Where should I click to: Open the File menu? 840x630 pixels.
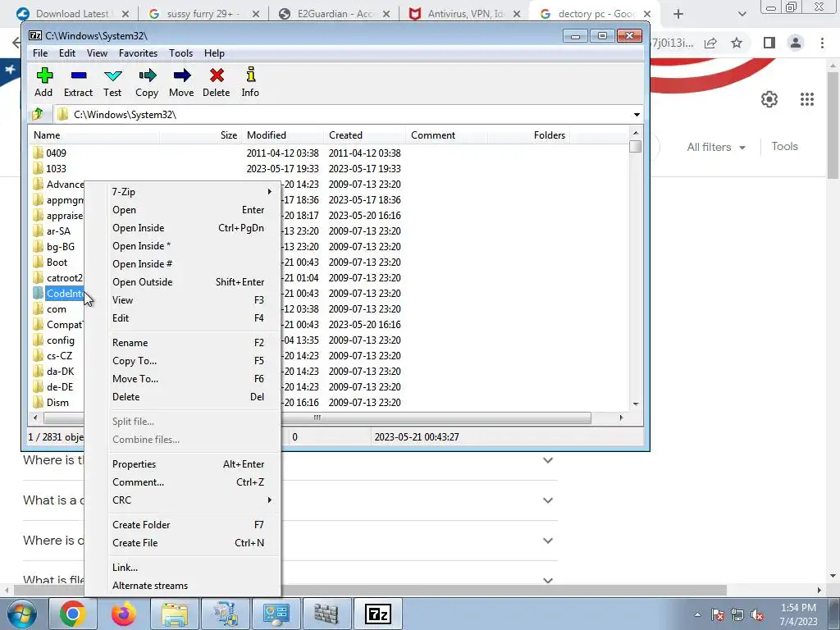(x=40, y=53)
